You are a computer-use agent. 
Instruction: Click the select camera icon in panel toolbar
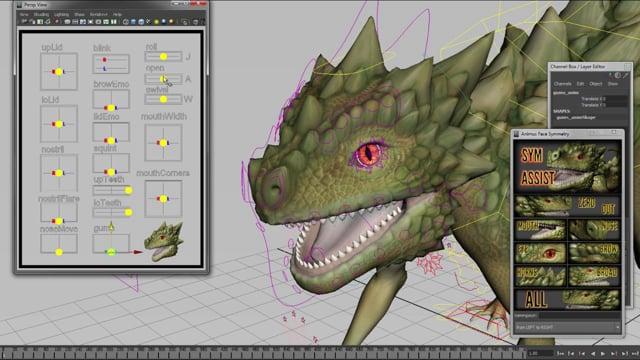[x=24, y=22]
